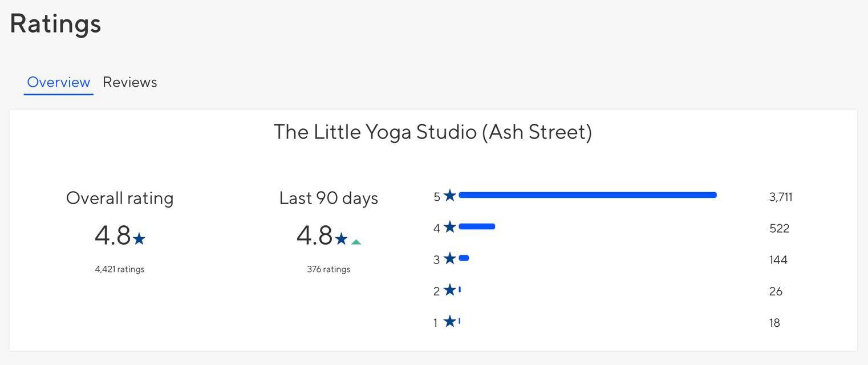
Task: Click the 522 four-star count
Action: click(779, 229)
